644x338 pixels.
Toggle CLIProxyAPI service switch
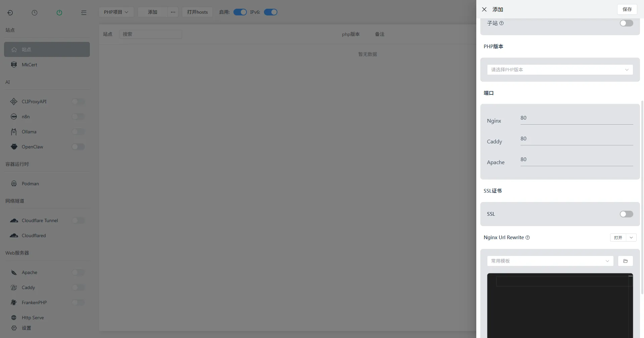point(78,102)
